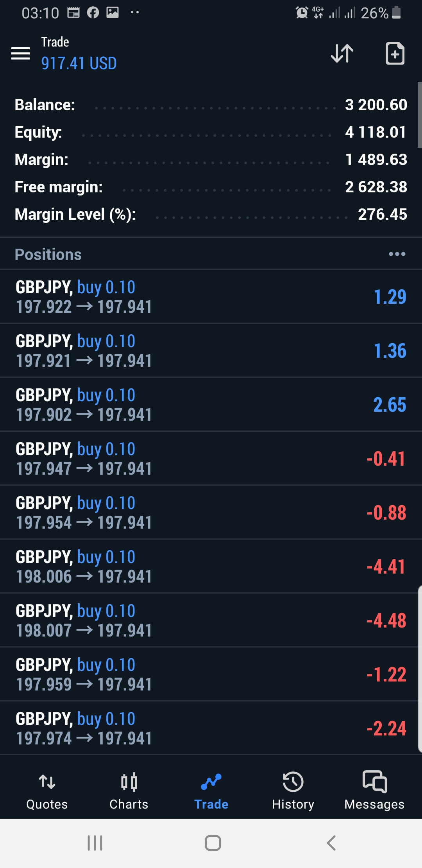422x868 pixels.
Task: Open Android recent apps button
Action: tap(95, 843)
